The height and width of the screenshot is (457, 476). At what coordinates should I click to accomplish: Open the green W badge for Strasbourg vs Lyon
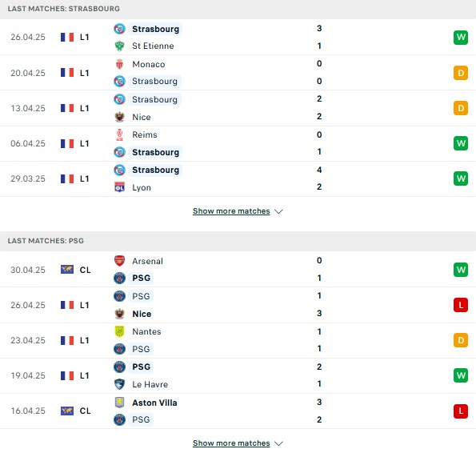(461, 178)
